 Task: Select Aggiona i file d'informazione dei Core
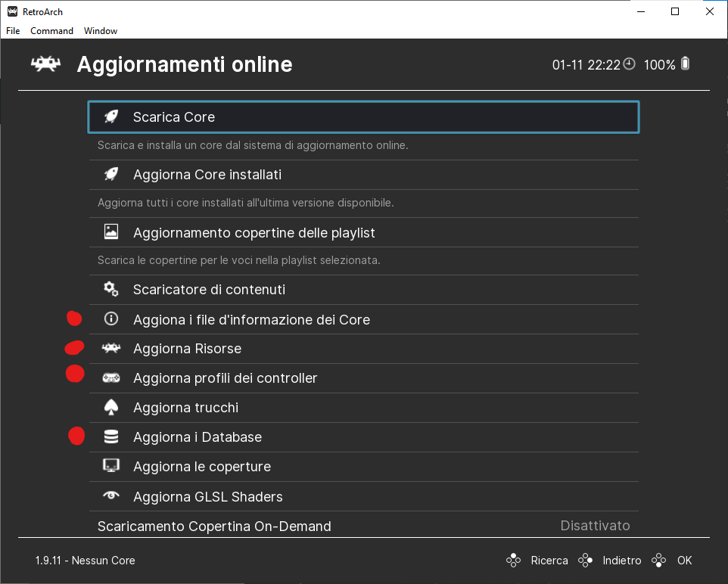[x=363, y=319]
